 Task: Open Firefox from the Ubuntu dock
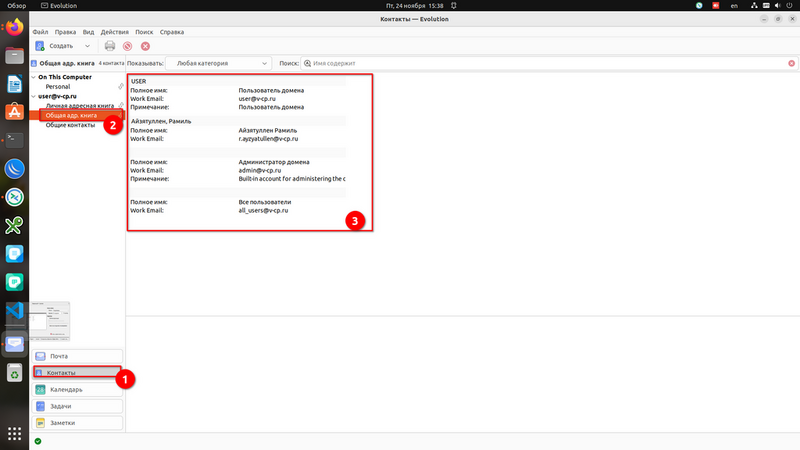click(14, 28)
